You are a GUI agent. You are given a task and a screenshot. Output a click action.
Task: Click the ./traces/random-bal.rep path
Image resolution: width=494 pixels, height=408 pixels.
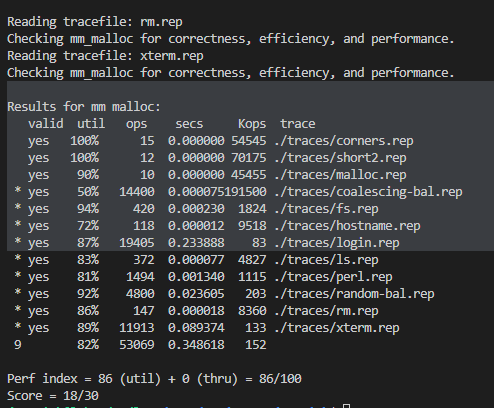tap(354, 294)
